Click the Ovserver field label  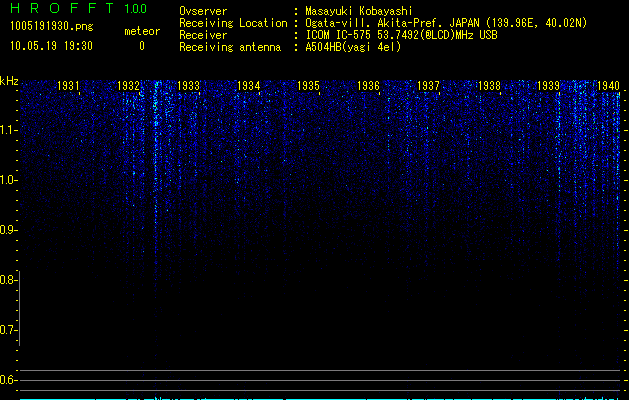(x=203, y=11)
